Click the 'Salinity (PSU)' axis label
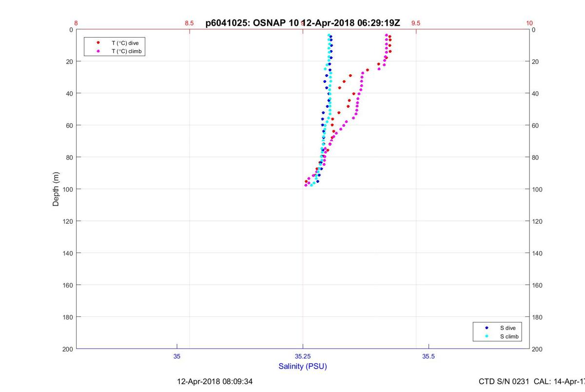 coord(303,367)
